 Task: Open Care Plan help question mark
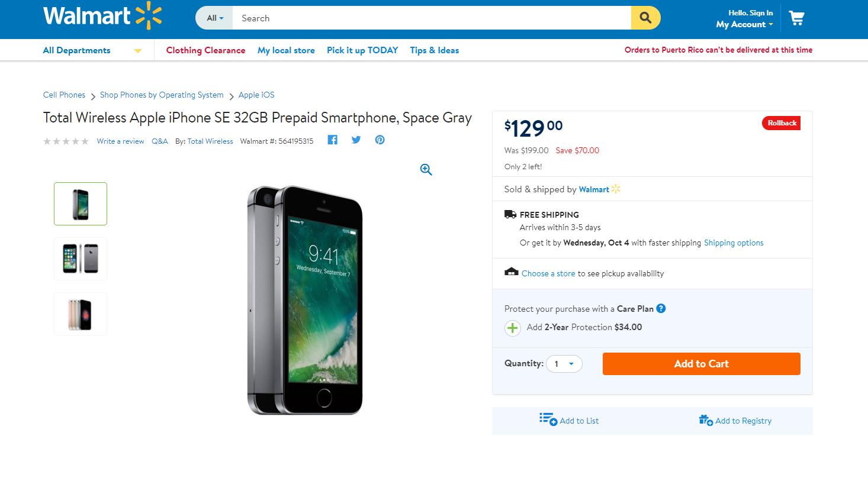[661, 308]
